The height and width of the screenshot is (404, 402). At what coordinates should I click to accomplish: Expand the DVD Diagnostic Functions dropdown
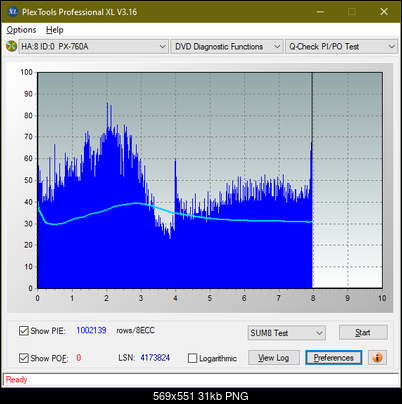pyautogui.click(x=227, y=47)
